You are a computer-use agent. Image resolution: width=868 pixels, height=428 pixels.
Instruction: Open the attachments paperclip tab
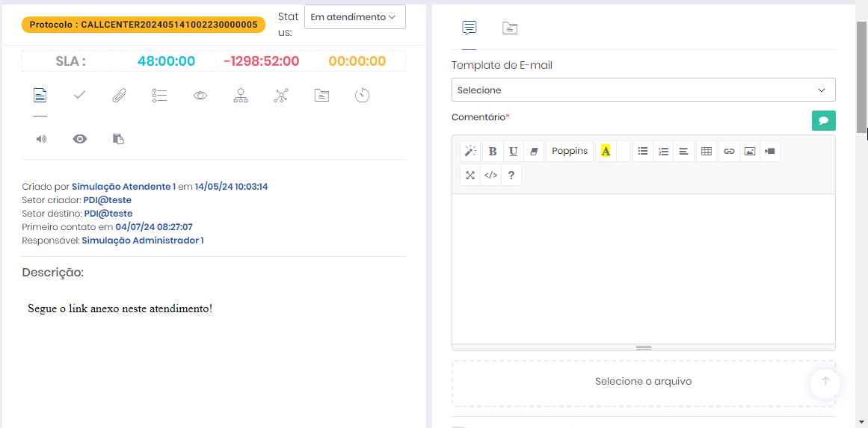point(119,96)
